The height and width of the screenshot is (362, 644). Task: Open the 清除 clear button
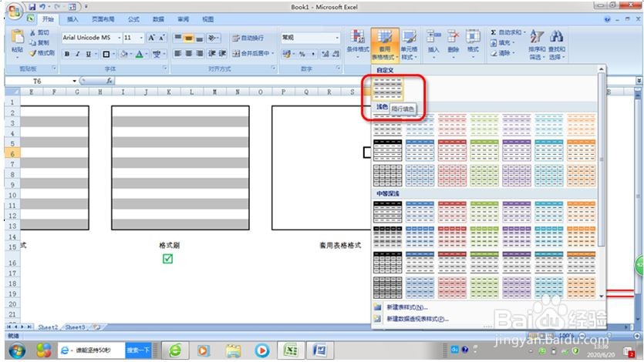[x=501, y=53]
